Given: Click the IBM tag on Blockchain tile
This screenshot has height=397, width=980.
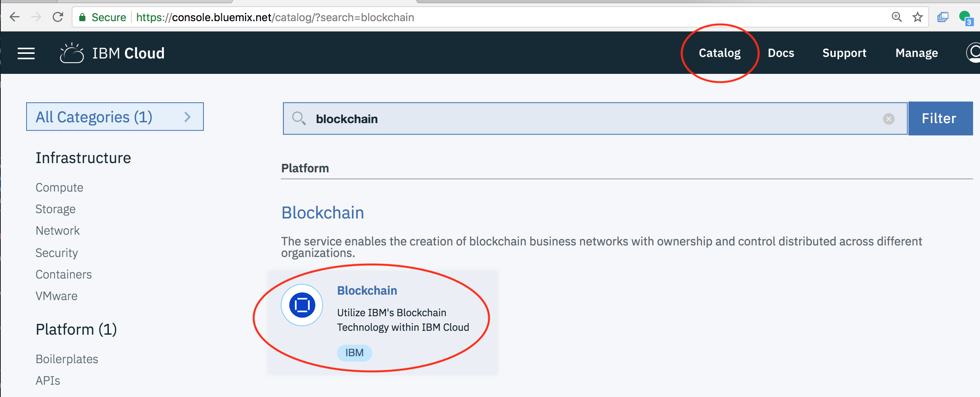Looking at the screenshot, I should point(354,353).
